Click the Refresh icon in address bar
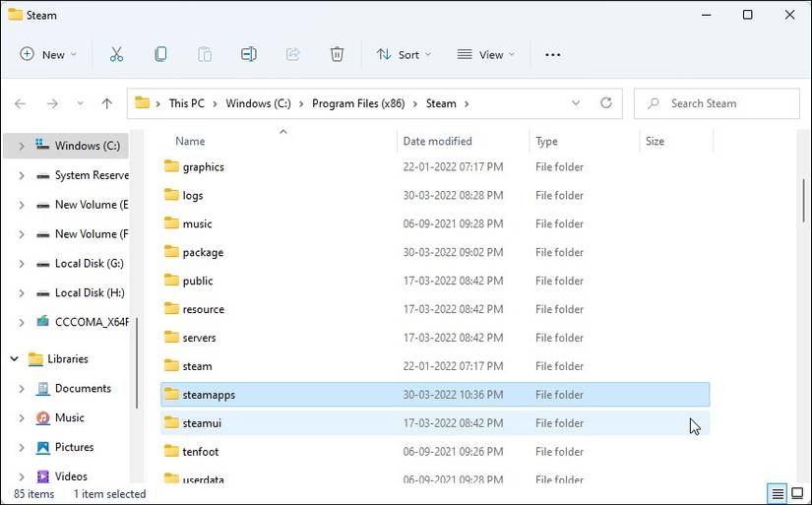 point(606,103)
